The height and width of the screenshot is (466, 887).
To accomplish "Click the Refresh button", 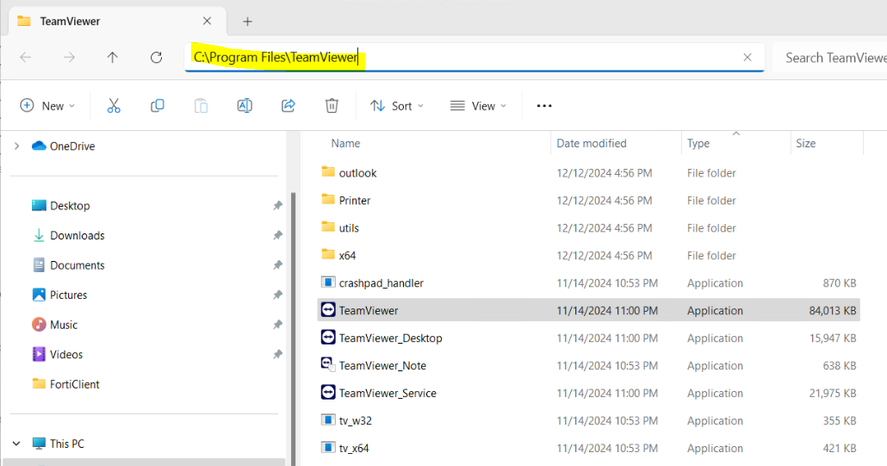I will pos(156,58).
